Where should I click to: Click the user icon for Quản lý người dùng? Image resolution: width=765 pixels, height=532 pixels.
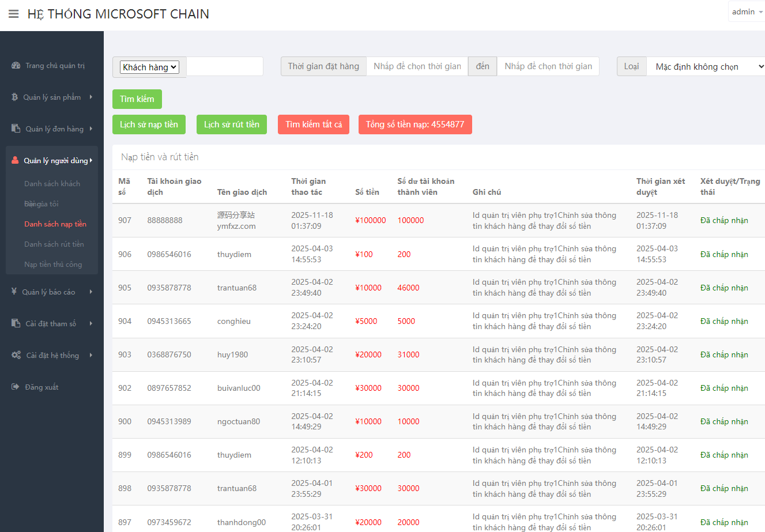tap(15, 160)
